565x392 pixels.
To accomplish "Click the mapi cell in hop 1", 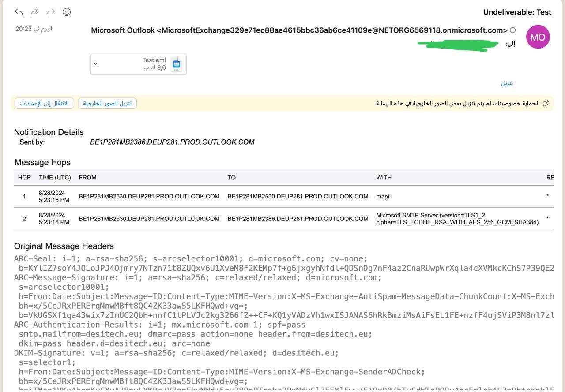I will [383, 196].
